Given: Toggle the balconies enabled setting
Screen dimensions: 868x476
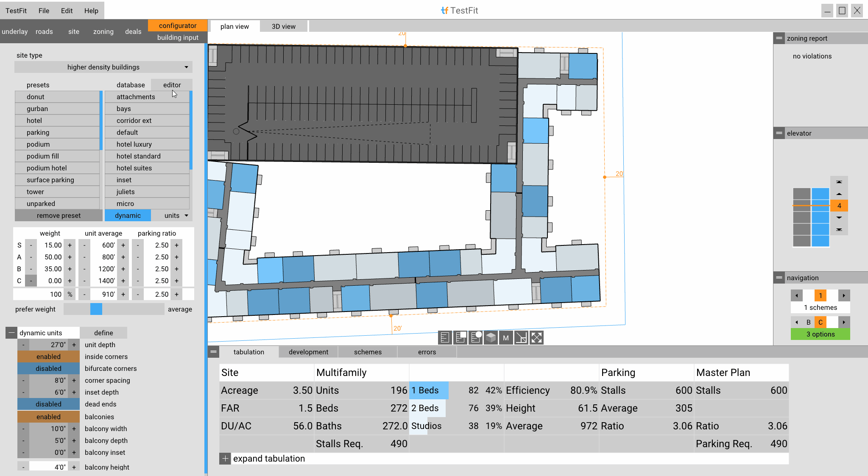Looking at the screenshot, I should pyautogui.click(x=48, y=417).
